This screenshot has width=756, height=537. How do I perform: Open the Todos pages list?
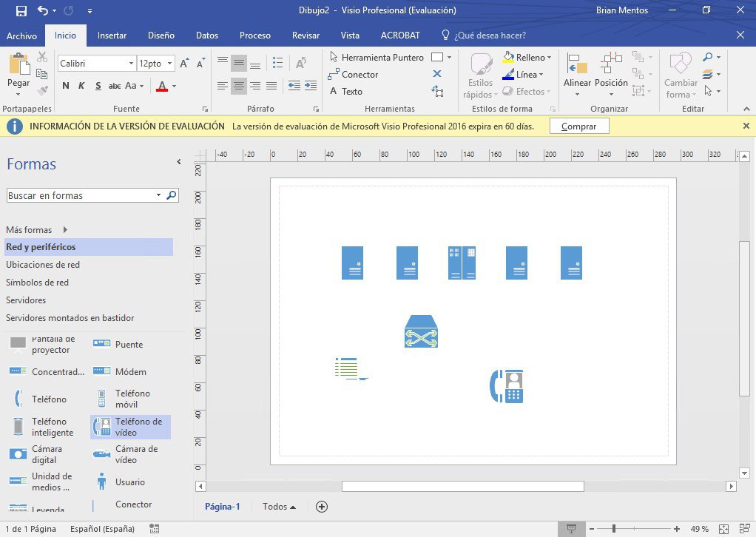click(279, 506)
